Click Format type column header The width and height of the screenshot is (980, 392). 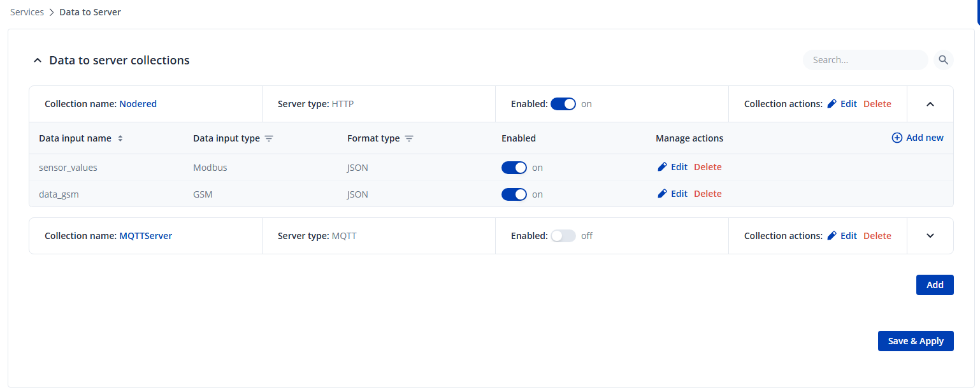(373, 138)
